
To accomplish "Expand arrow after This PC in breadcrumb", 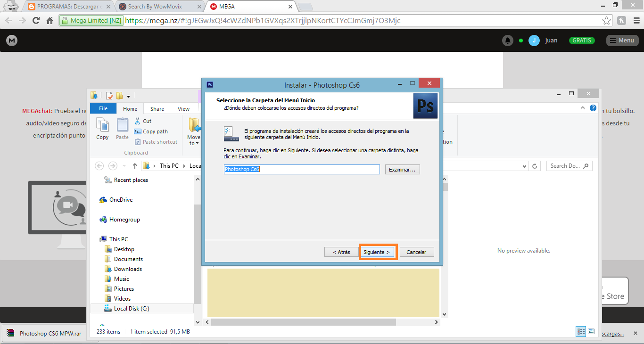I will click(x=184, y=166).
